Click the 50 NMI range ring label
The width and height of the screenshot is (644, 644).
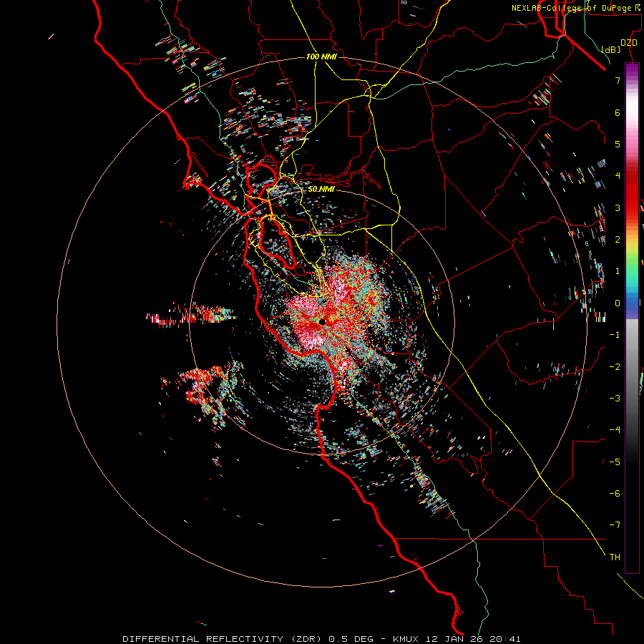(x=321, y=189)
